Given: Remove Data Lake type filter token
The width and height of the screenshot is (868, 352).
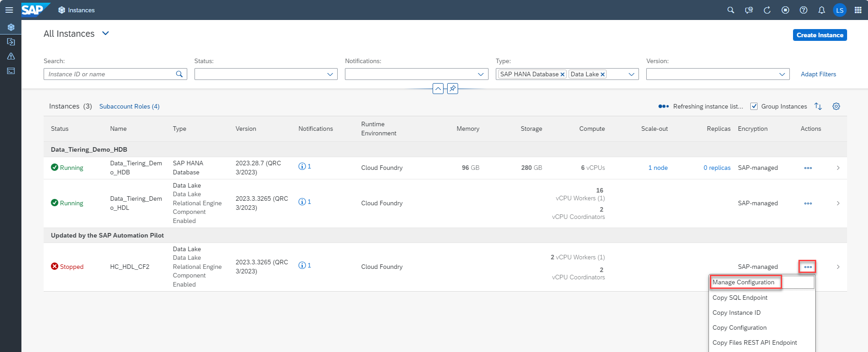Looking at the screenshot, I should point(603,74).
